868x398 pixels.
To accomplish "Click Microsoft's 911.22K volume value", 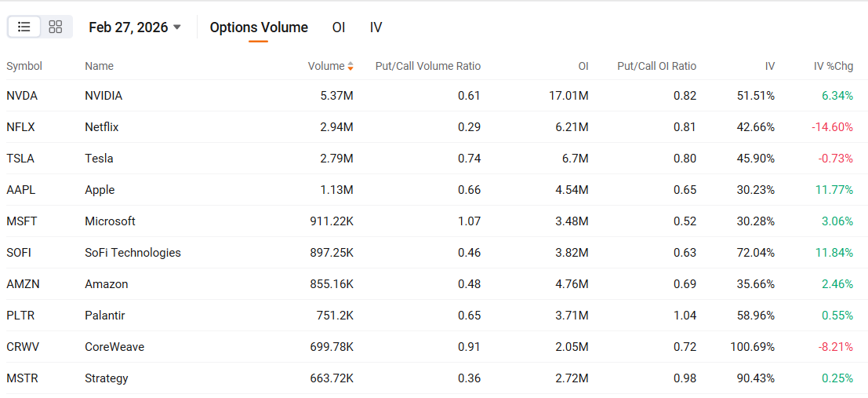I will (332, 221).
